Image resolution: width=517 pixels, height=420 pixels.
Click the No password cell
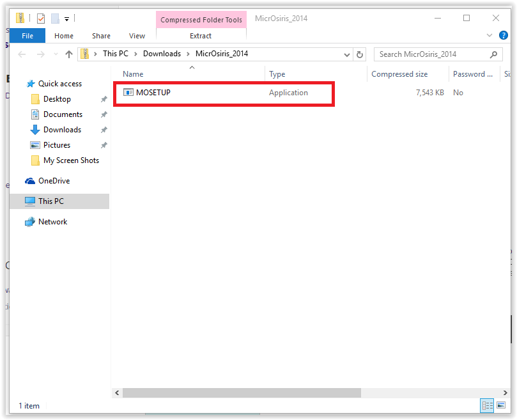pyautogui.click(x=458, y=93)
